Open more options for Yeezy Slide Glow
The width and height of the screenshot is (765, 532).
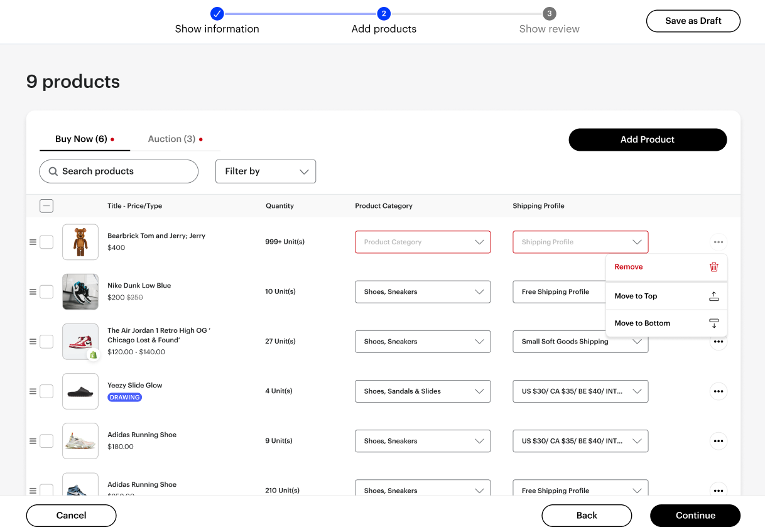[x=718, y=391]
